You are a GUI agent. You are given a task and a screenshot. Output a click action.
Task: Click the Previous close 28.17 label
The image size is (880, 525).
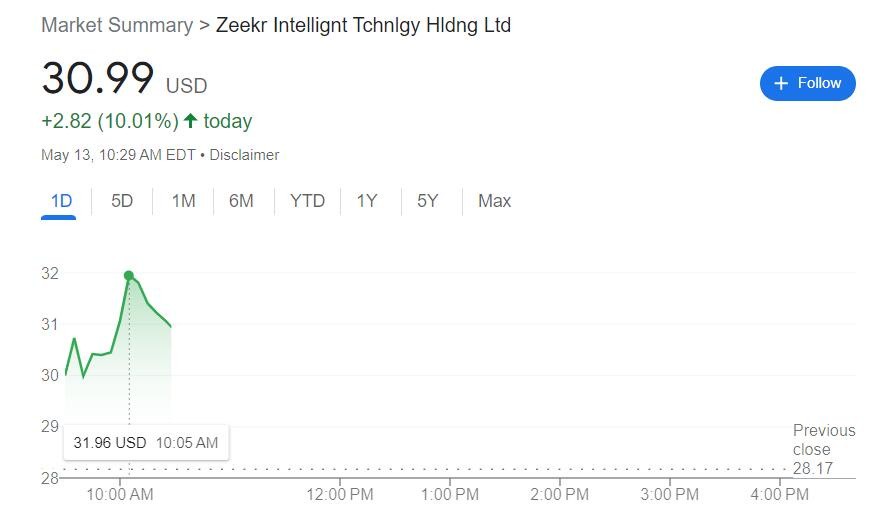[823, 449]
